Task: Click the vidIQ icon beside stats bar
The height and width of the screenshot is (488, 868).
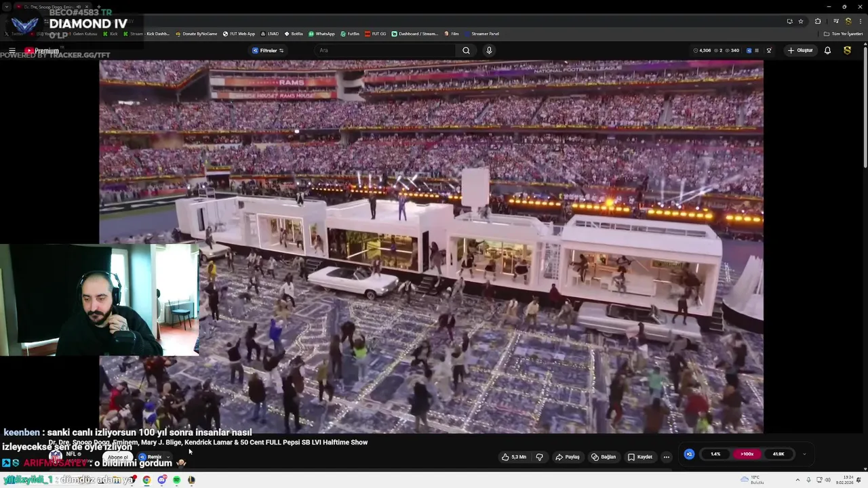Action: click(689, 454)
